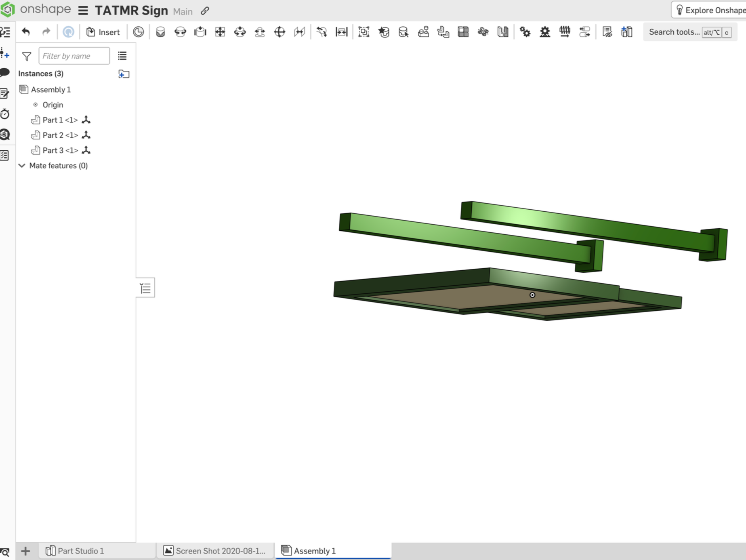This screenshot has width=746, height=560.
Task: Click the funnel filter icon
Action: (x=27, y=56)
